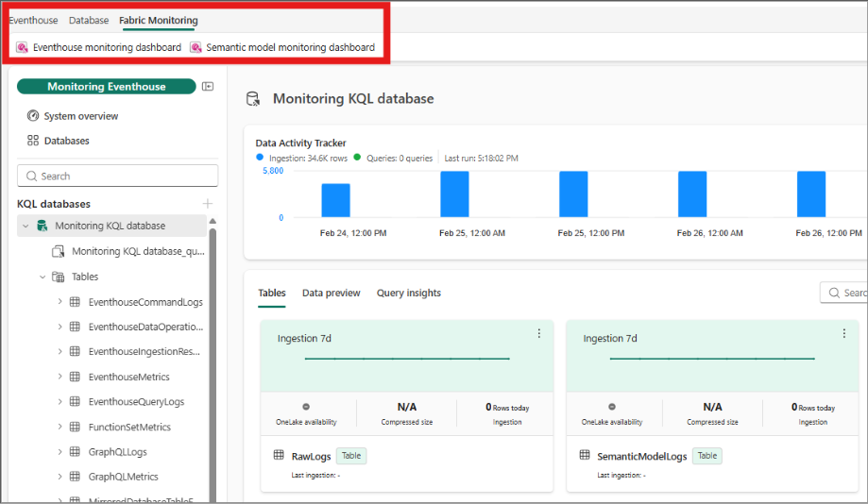Click OneLake availability indicator on RawLogs card
Image resolution: width=868 pixels, height=504 pixels.
click(306, 407)
